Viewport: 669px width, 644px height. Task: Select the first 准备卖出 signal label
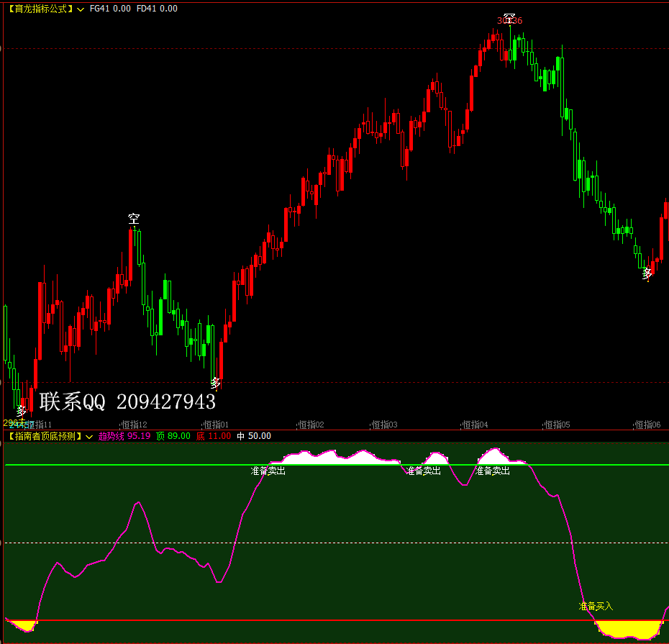point(268,471)
